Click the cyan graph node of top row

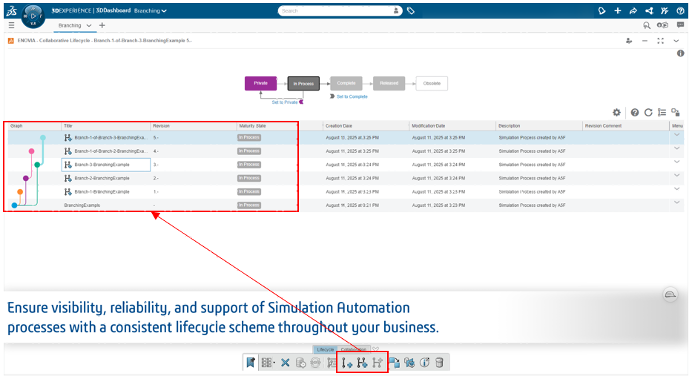43,138
